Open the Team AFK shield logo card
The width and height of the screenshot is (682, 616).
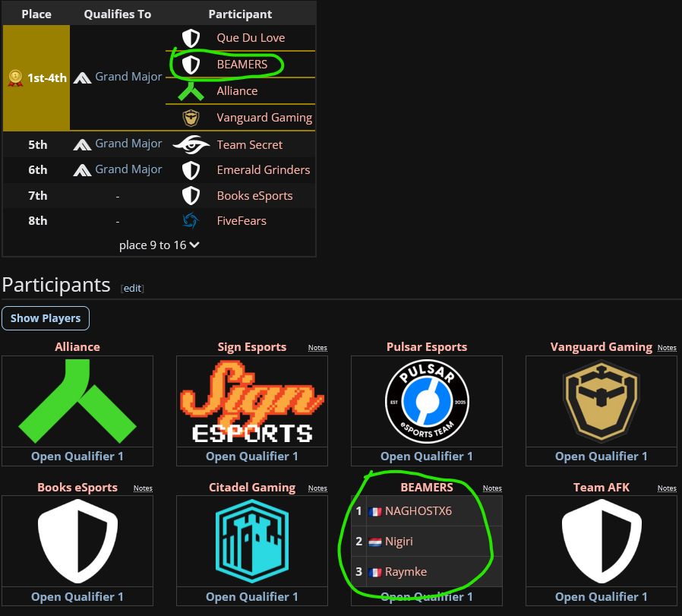click(x=601, y=541)
